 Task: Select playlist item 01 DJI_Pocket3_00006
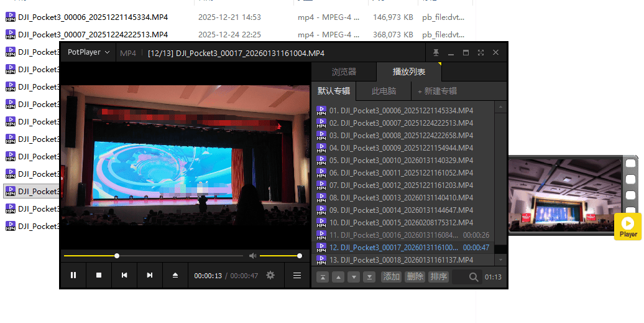(x=404, y=111)
